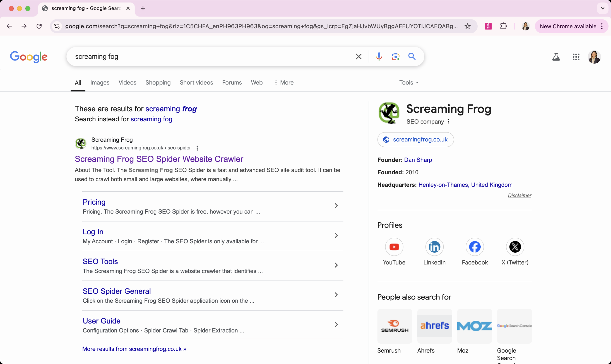Open Screaming Frog YouTube profile
Screen dimensions: 611x364
[394, 247]
